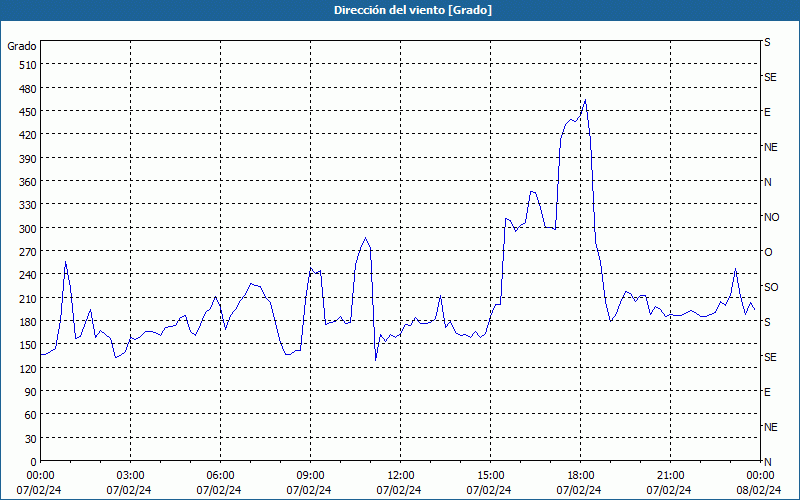
Task: Click the 08/02/24 date label
Action: tap(759, 490)
